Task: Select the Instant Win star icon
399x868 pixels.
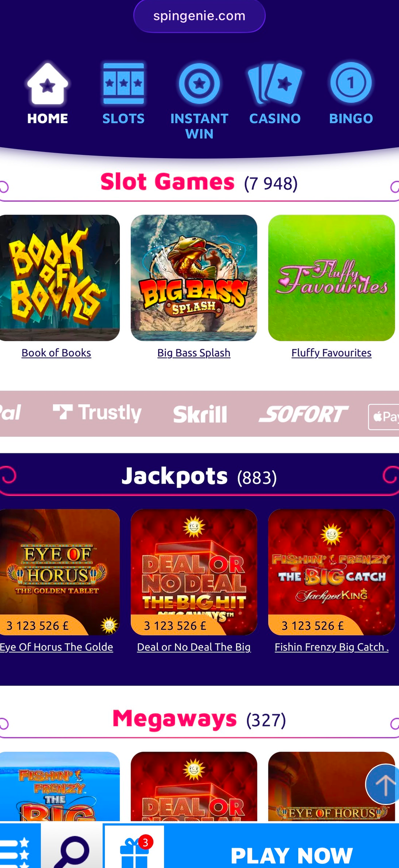Action: tap(199, 83)
